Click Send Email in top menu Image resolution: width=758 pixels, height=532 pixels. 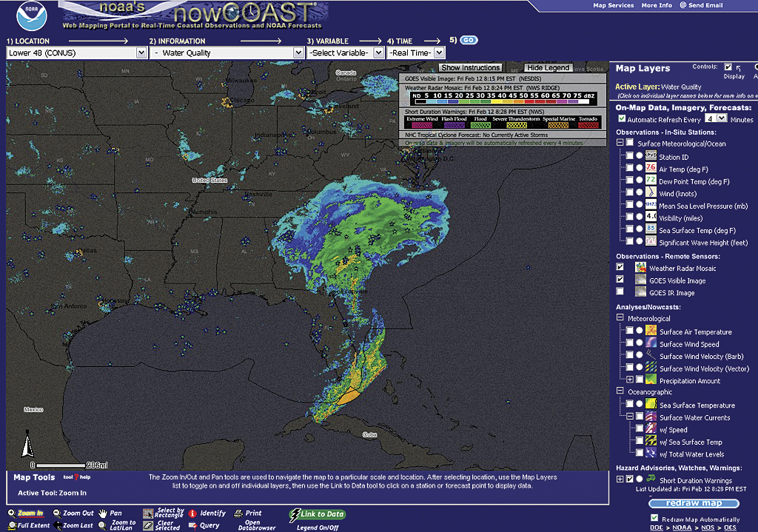(702, 5)
